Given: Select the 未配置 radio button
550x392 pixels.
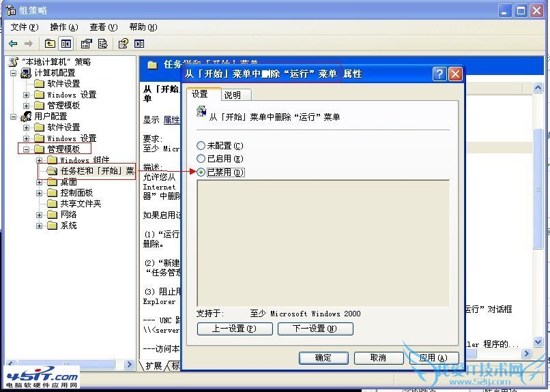Looking at the screenshot, I should [x=201, y=145].
